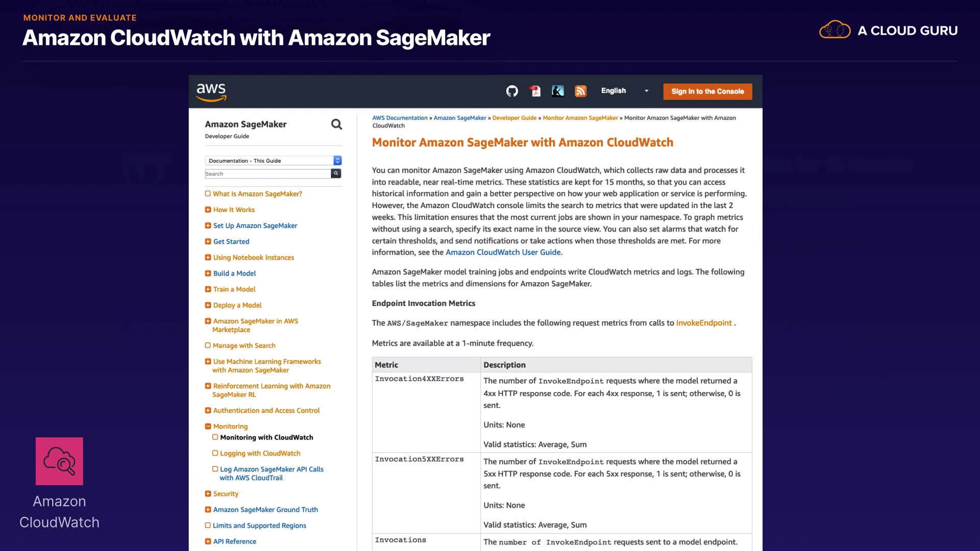Open the Documentation - This Guide selector

pyautogui.click(x=273, y=161)
